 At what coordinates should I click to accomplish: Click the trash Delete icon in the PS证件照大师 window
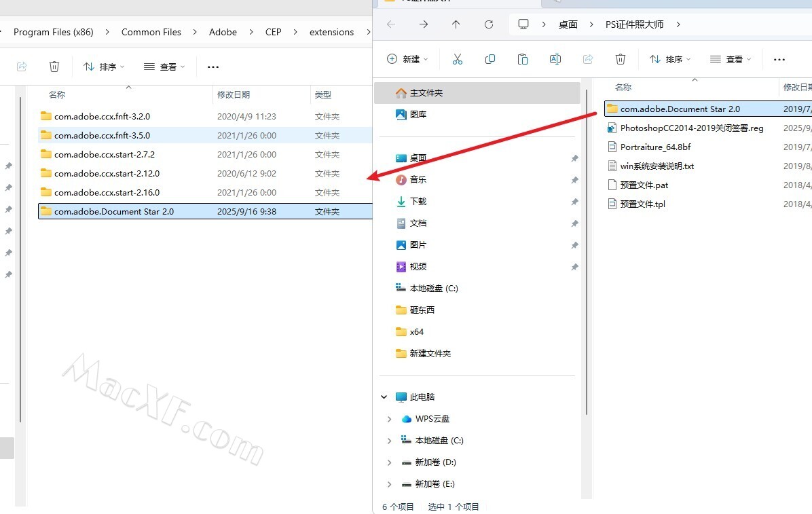tap(621, 59)
